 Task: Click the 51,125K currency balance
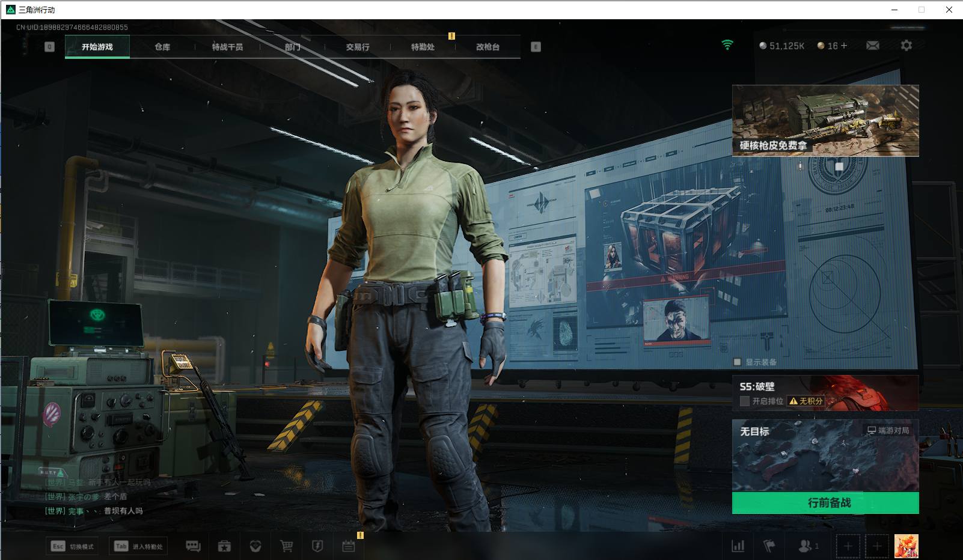[x=781, y=46]
